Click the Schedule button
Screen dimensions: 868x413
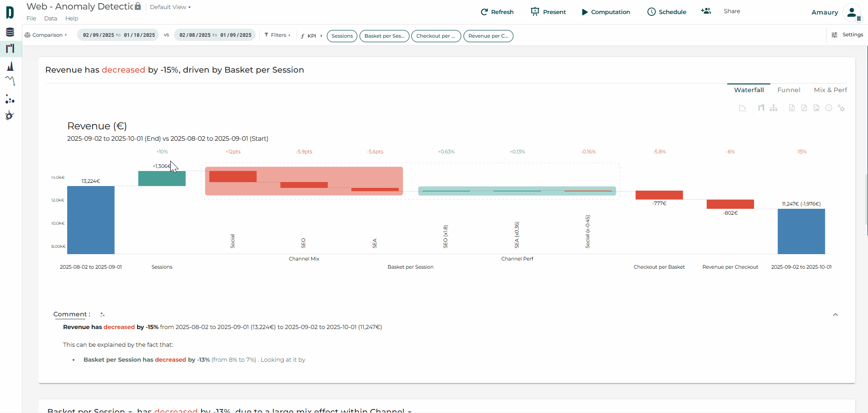(x=666, y=12)
